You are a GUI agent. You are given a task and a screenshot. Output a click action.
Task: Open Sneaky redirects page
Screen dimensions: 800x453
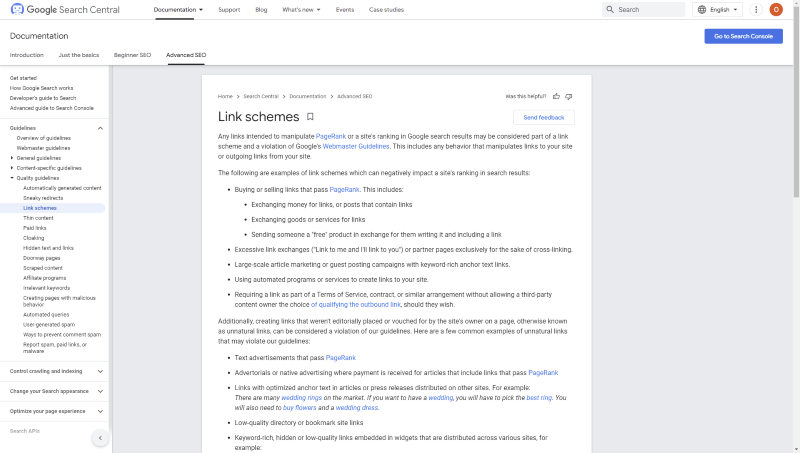click(43, 198)
